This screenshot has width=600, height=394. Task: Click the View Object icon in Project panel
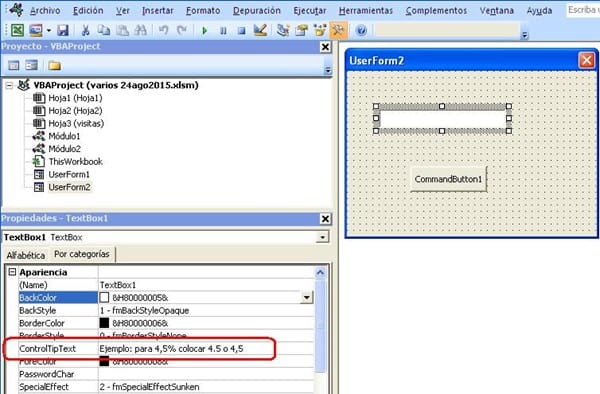[x=32, y=65]
